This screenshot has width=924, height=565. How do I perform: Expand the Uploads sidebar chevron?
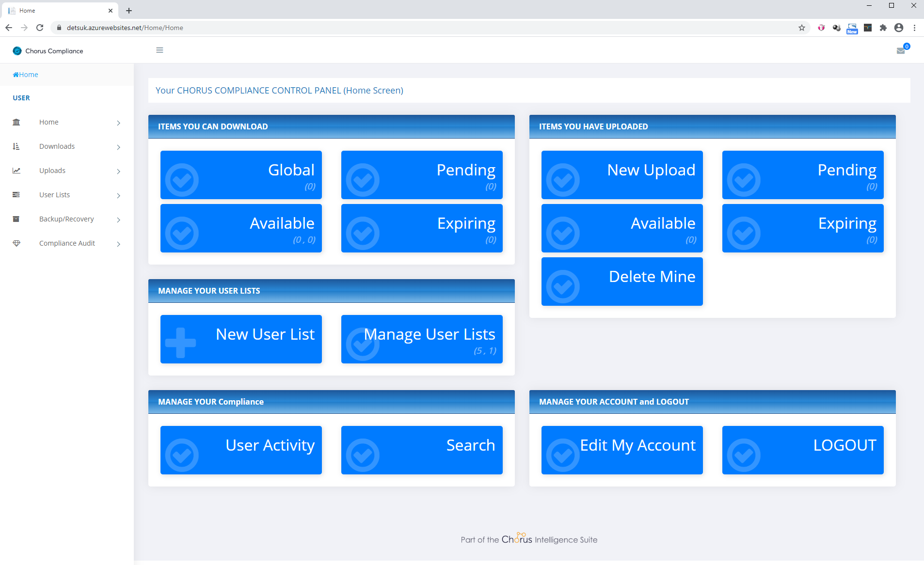pyautogui.click(x=119, y=172)
